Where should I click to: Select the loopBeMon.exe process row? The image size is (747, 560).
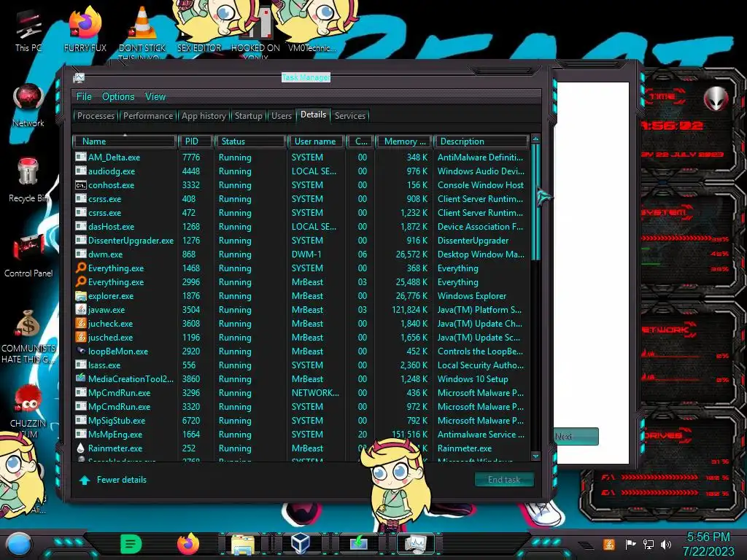(x=301, y=351)
